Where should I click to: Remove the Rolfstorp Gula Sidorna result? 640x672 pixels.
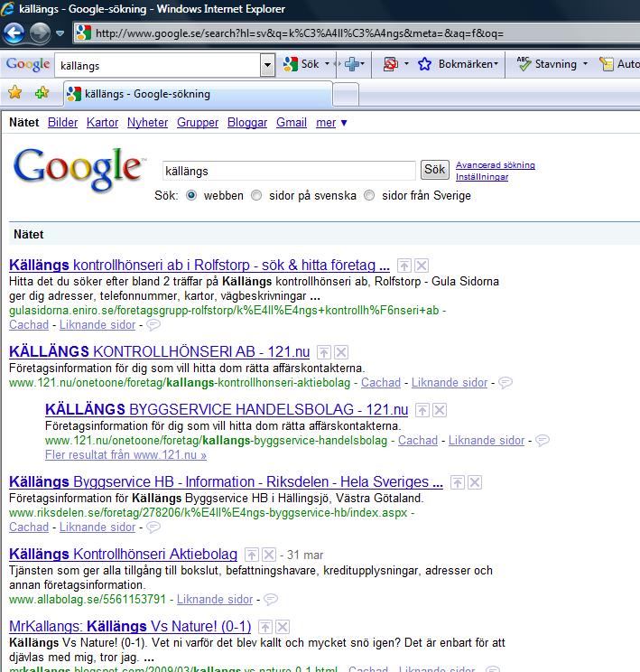pos(422,266)
